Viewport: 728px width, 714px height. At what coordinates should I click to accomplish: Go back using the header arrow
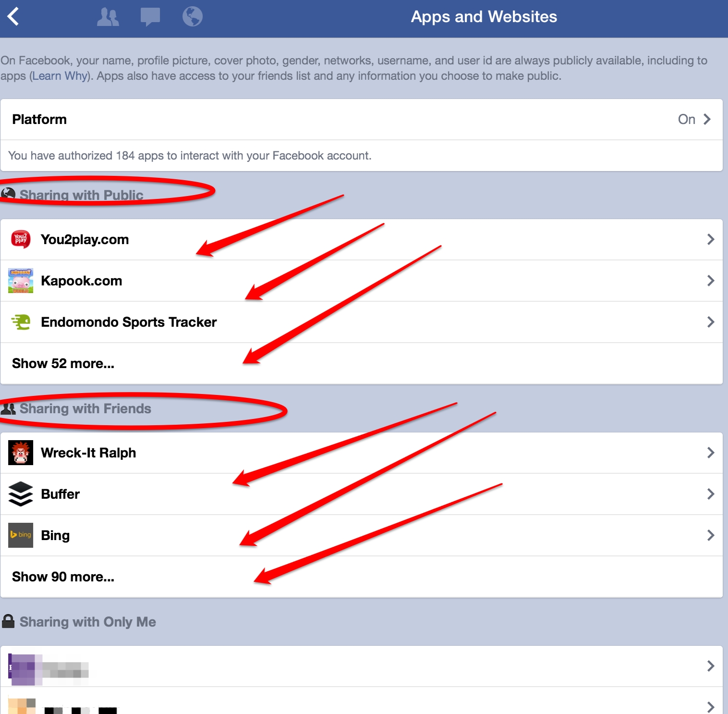click(x=13, y=16)
